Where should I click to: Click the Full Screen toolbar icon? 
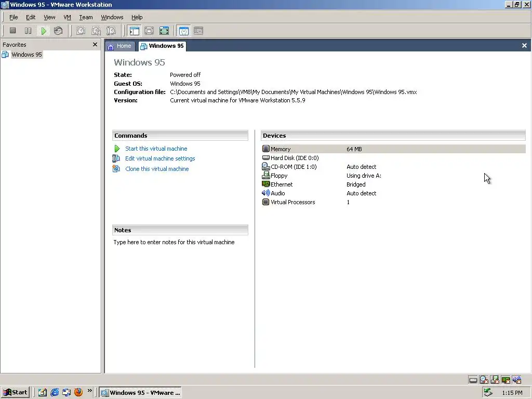pos(164,31)
